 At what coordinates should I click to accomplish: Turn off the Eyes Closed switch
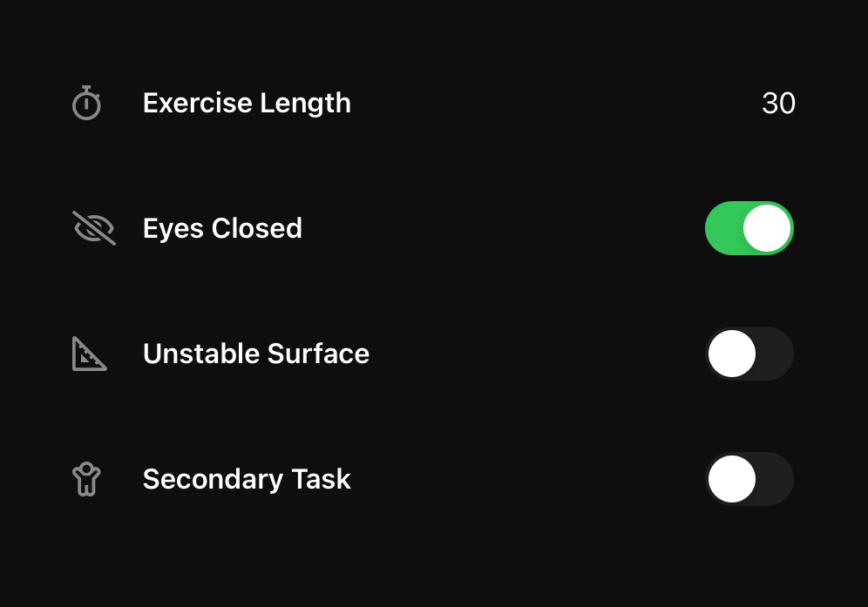(749, 227)
